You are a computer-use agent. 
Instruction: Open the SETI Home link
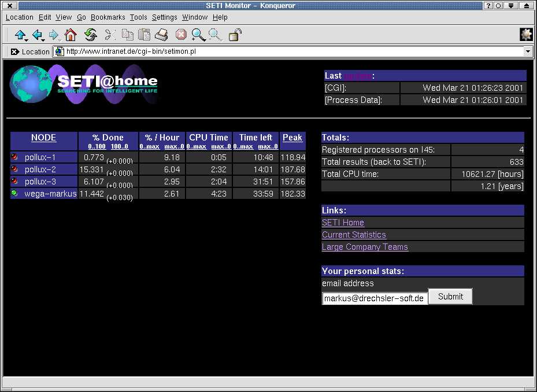[343, 223]
